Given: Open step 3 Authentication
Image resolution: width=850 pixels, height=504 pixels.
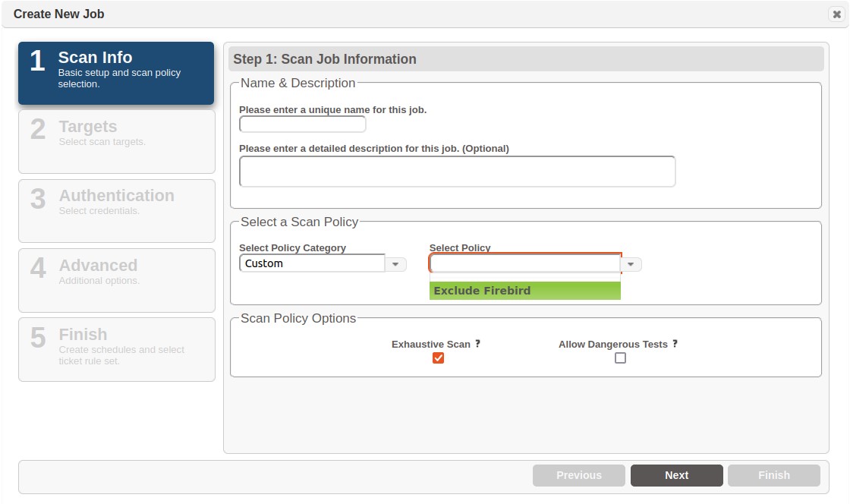Looking at the screenshot, I should (x=116, y=210).
